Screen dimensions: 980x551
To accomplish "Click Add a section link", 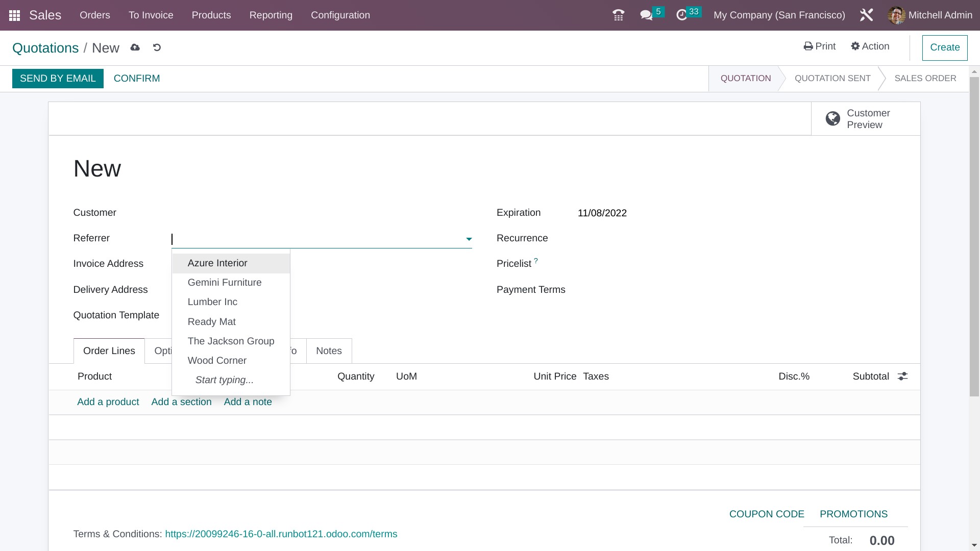I will [x=181, y=402].
